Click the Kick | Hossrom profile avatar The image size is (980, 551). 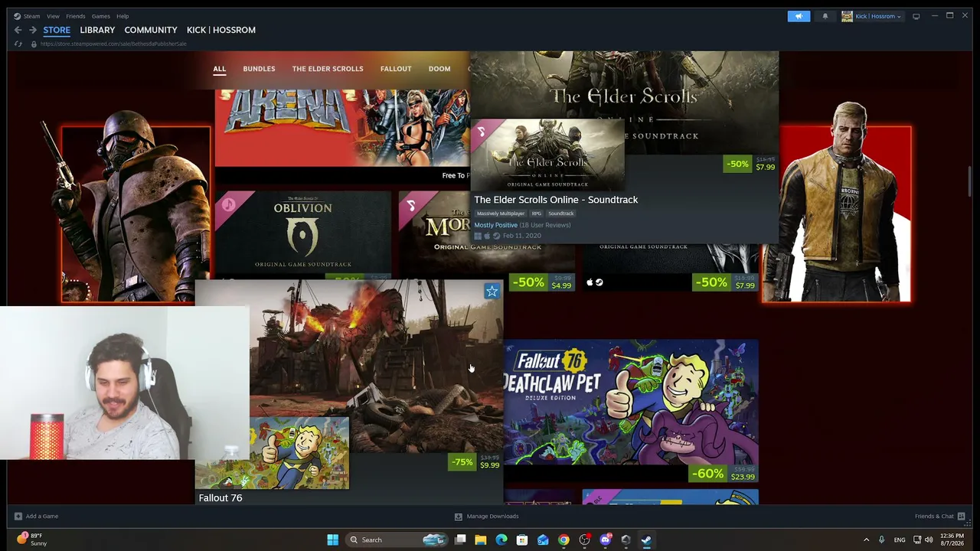coord(847,16)
